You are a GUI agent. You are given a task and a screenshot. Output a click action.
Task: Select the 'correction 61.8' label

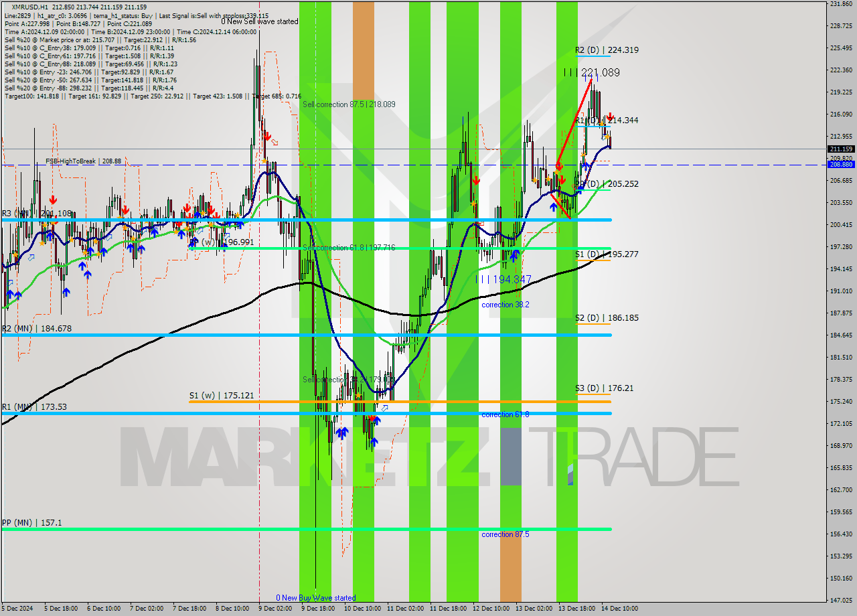point(505,414)
